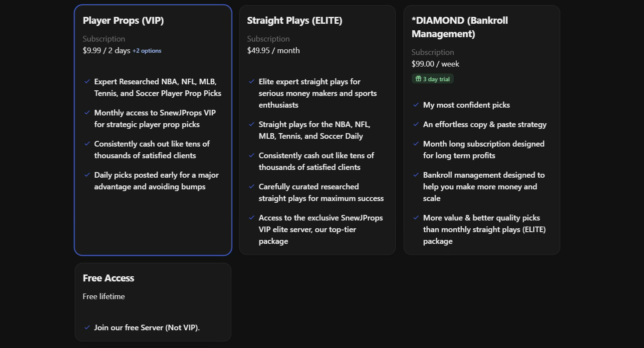Click checkmark next to An effortless copy & paste strategy
644x348 pixels.
(x=416, y=124)
